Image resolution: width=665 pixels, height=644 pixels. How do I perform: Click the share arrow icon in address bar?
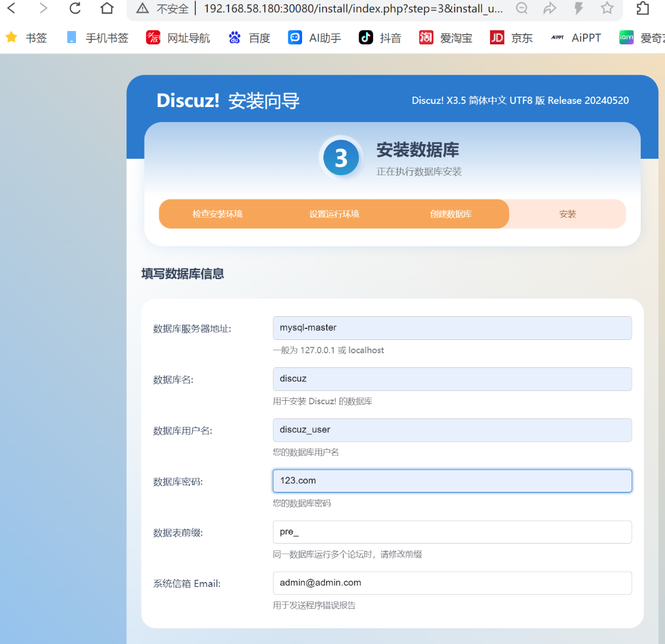[550, 8]
